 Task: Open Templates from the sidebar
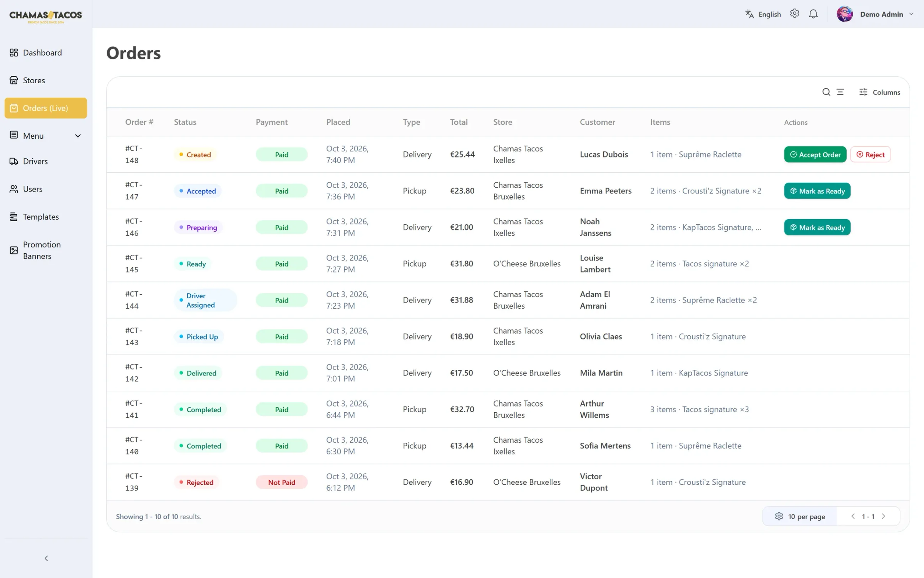(46, 217)
